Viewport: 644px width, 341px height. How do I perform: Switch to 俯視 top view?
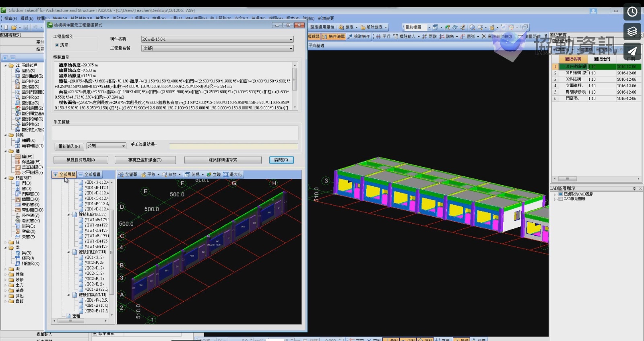tap(193, 175)
